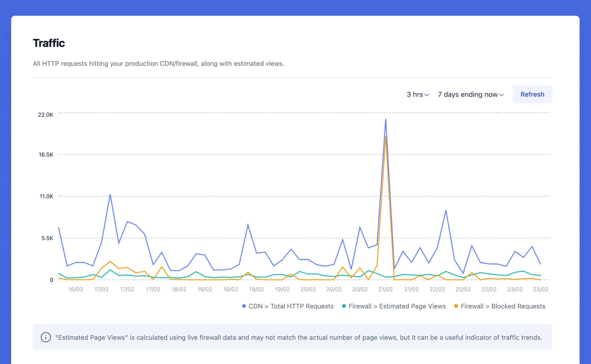Click the orange Blocked Requests legend dot
The height and width of the screenshot is (364, 591).
pos(456,306)
